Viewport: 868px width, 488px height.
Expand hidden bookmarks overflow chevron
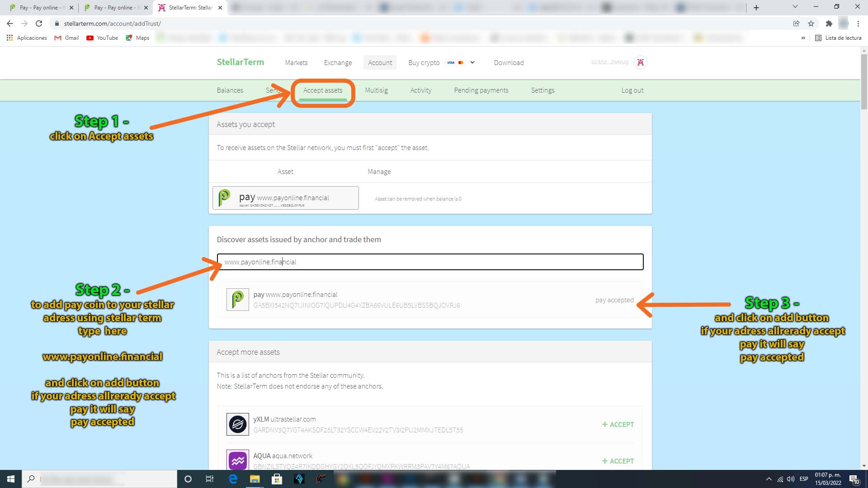coord(803,38)
